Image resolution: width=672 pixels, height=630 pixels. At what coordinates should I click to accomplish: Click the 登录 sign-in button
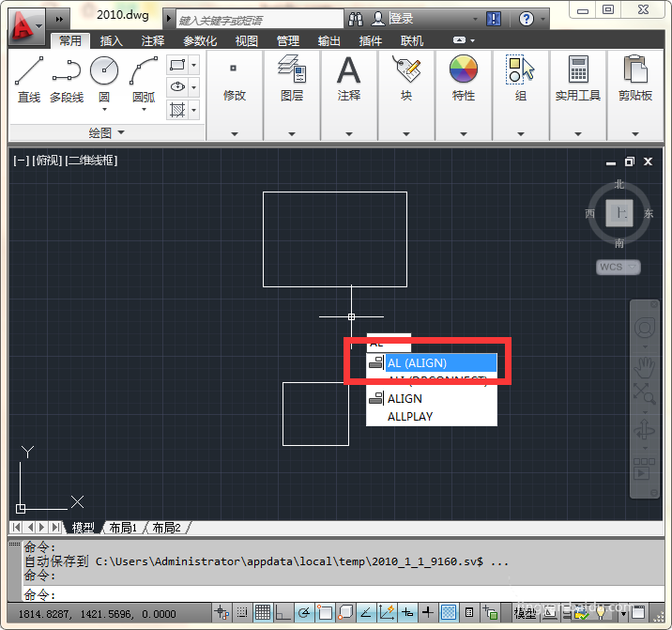[x=393, y=19]
